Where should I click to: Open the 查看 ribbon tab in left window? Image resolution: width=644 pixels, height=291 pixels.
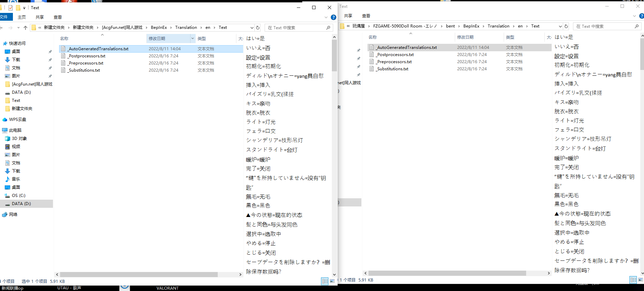pos(57,17)
